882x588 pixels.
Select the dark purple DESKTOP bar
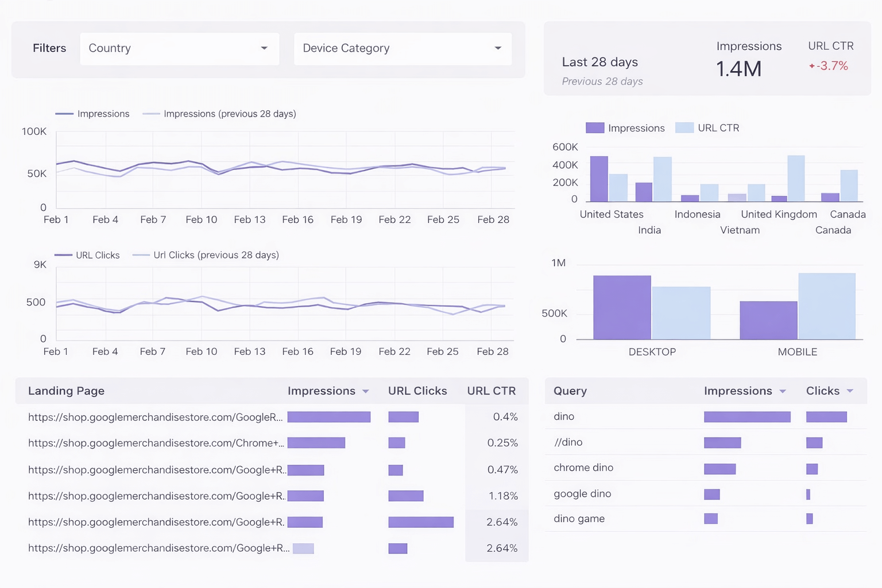pyautogui.click(x=622, y=308)
